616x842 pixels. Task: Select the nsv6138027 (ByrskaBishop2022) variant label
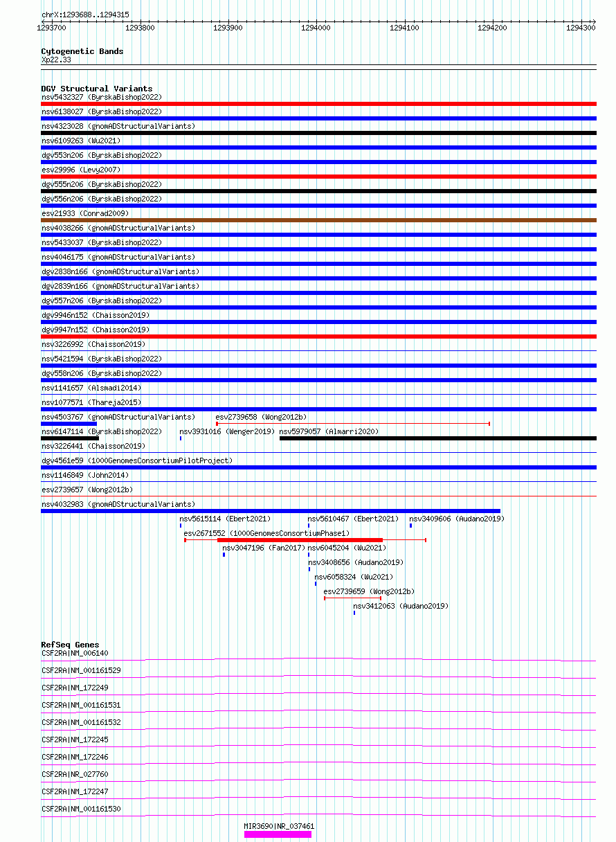tap(102, 111)
